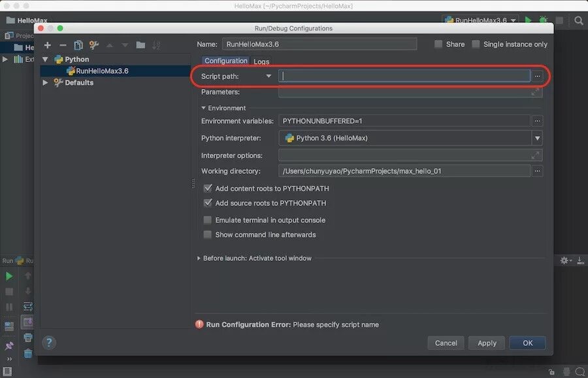Screen dimensions: 588x378
Task: Expand the Defaults tree node
Action: click(x=45, y=82)
